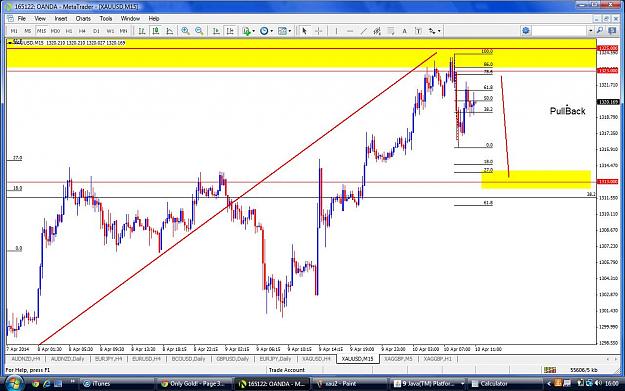Screen dimensions: 625x391
Task: Switch to EURJPY,H4 chart tab
Action: 108,359
